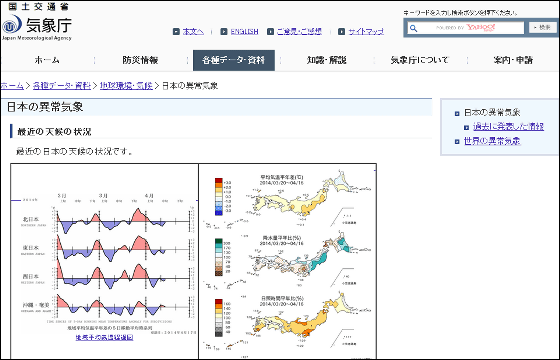Follow the 地球環境・気候 breadcrumb link
560x360 pixels.
(126, 86)
